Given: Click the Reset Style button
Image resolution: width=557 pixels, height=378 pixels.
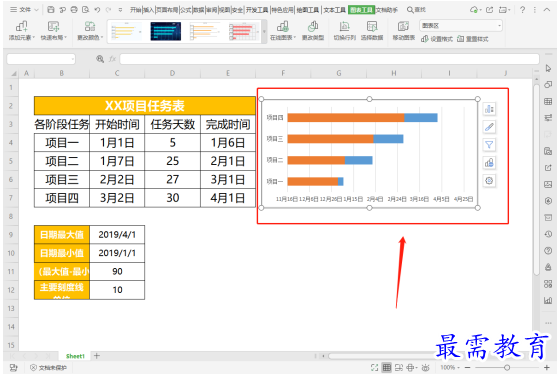Looking at the screenshot, I should (472, 39).
